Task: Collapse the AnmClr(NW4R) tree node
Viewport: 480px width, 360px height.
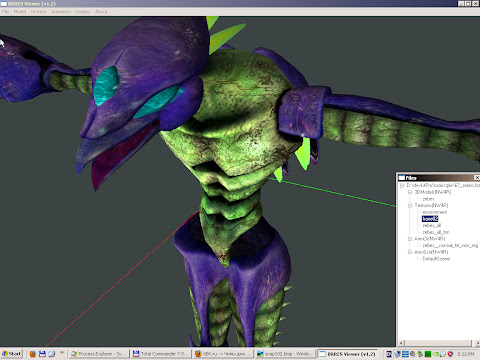Action: (410, 239)
